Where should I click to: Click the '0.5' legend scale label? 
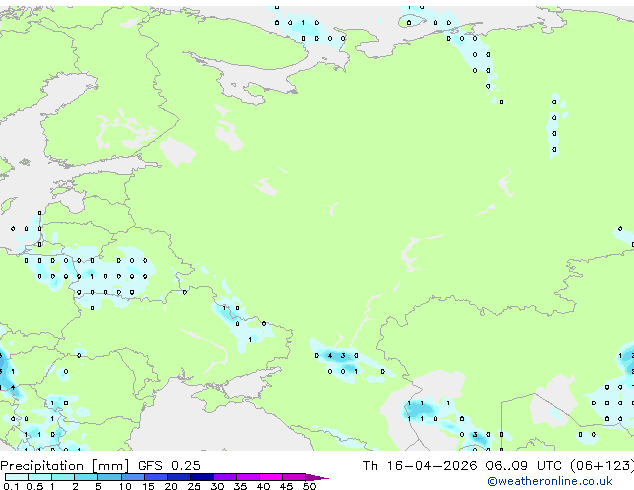tap(35, 486)
